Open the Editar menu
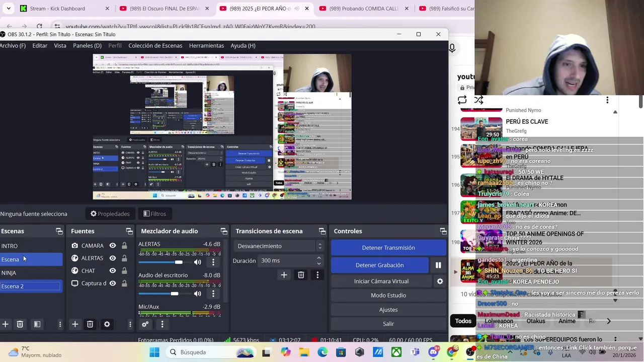The image size is (644, 362). coord(40,45)
